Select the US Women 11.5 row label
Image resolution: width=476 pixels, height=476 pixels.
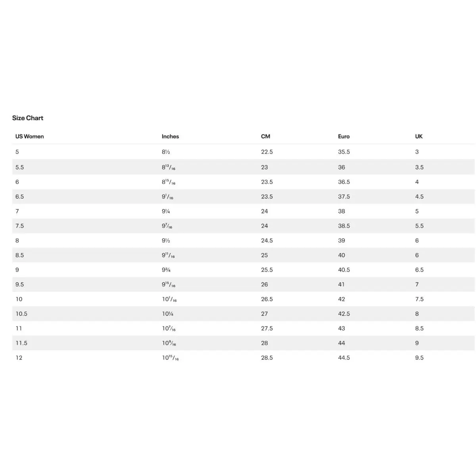pyautogui.click(x=21, y=344)
